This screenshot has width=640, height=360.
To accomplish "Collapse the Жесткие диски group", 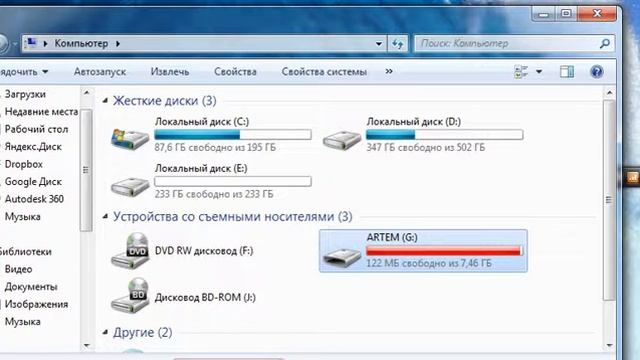I will click(105, 100).
